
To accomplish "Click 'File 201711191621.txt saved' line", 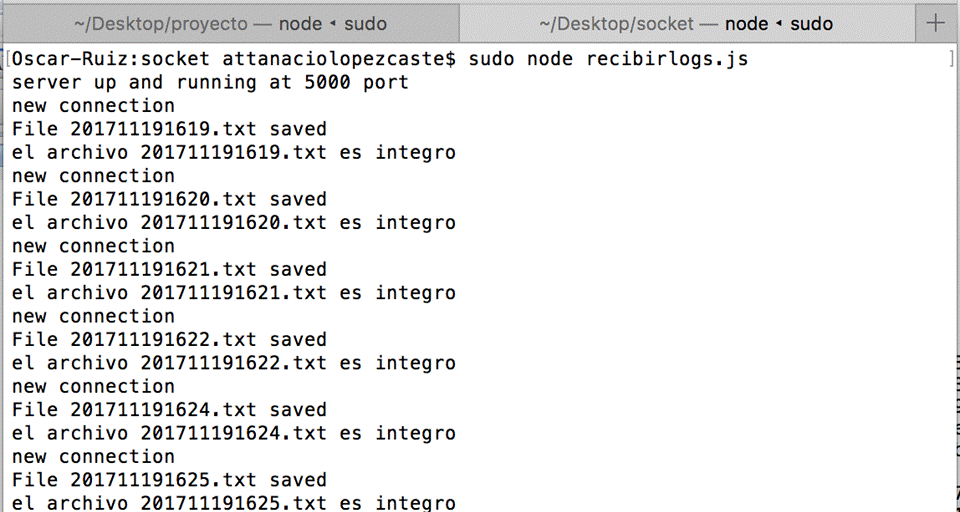I will pos(169,269).
